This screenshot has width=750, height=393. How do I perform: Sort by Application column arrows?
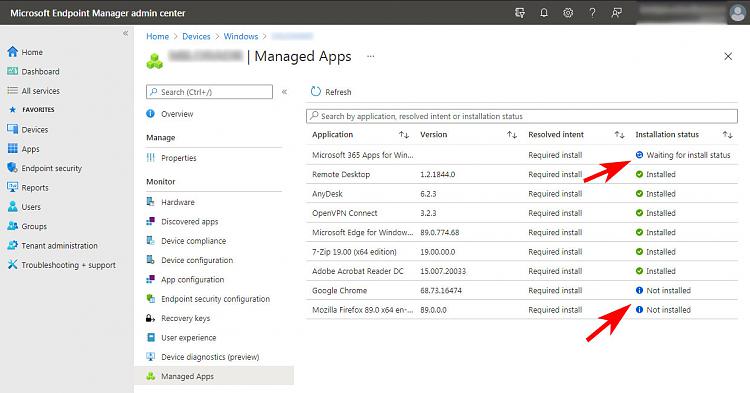tap(404, 135)
